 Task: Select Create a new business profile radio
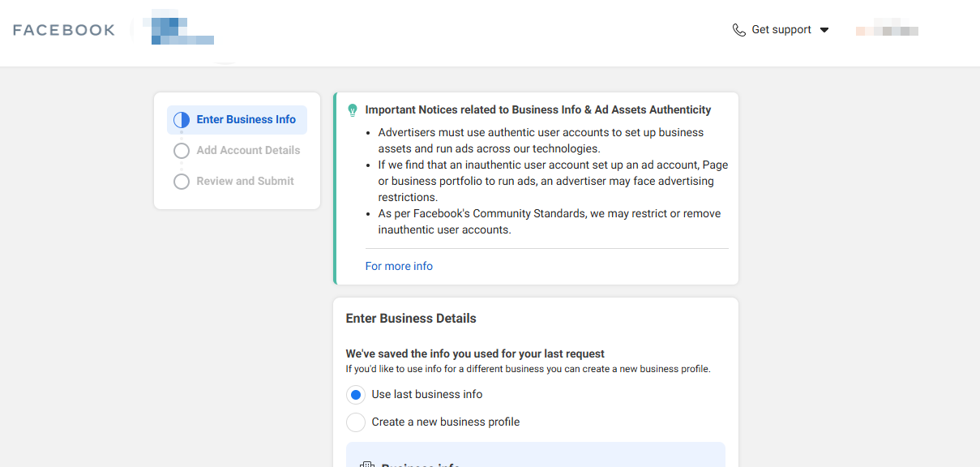[355, 422]
